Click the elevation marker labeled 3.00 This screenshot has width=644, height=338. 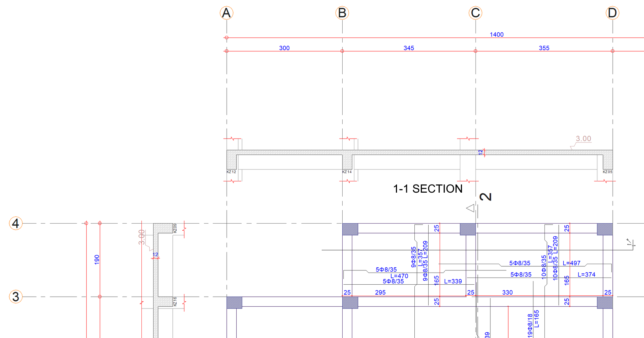pos(583,139)
